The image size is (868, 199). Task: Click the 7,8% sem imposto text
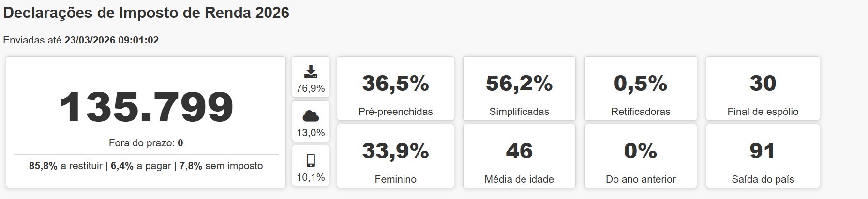pyautogui.click(x=221, y=166)
